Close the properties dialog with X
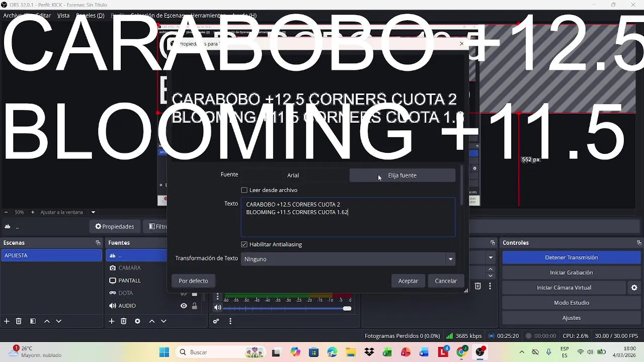Screen dimensions: 644x362 (461, 44)
